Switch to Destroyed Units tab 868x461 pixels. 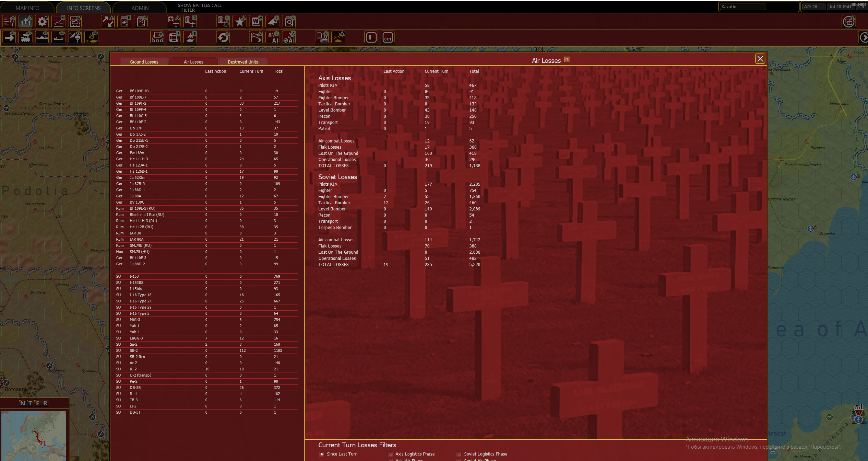point(243,62)
